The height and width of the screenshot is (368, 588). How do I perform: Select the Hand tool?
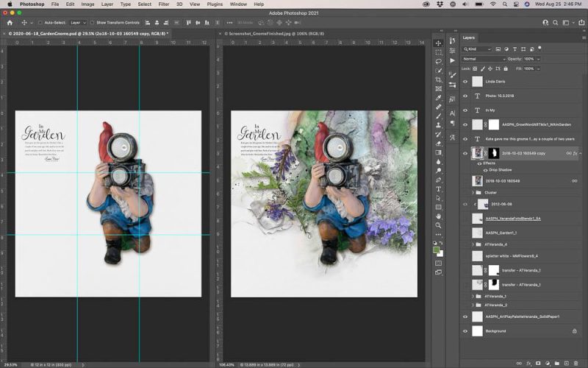438,216
